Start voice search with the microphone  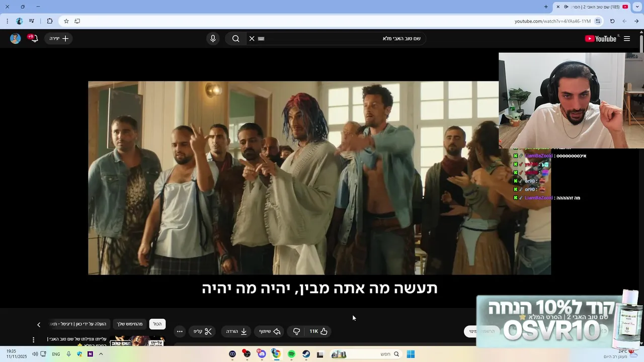click(213, 39)
